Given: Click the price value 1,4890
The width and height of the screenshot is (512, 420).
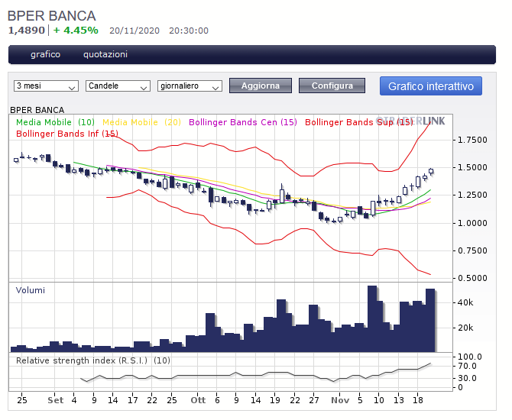Looking at the screenshot, I should point(27,31).
